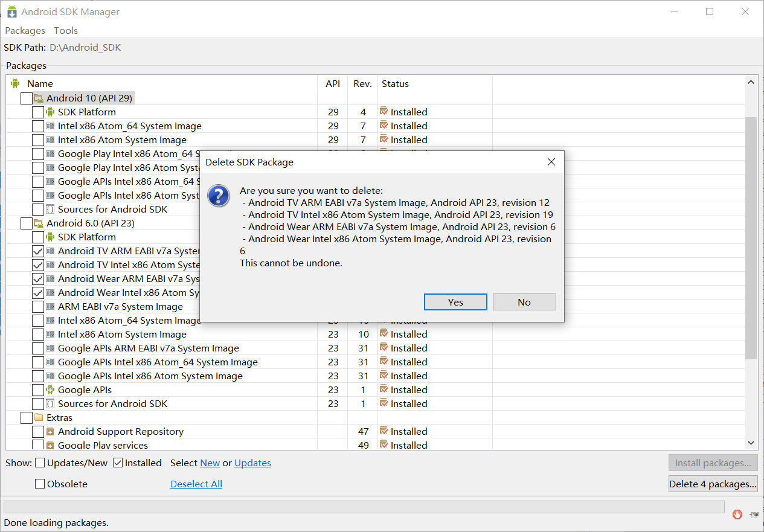Click the Deselect All link
Image resolution: width=764 pixels, height=532 pixels.
[x=196, y=484]
